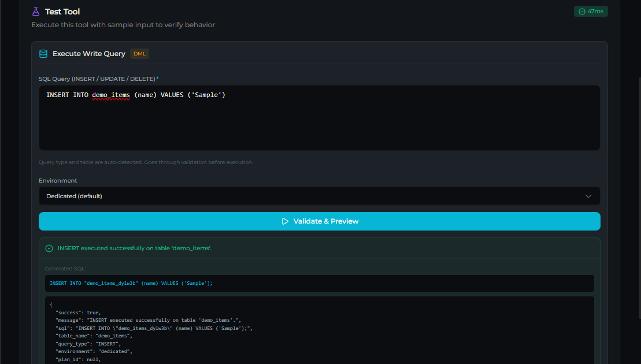Click Validate & Preview button
This screenshot has width=641, height=364.
point(319,221)
